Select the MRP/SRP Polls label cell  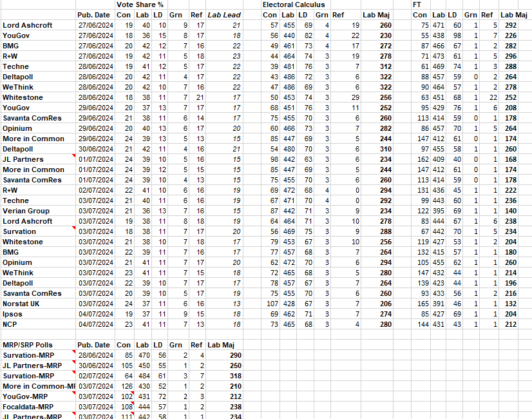[x=29, y=345]
